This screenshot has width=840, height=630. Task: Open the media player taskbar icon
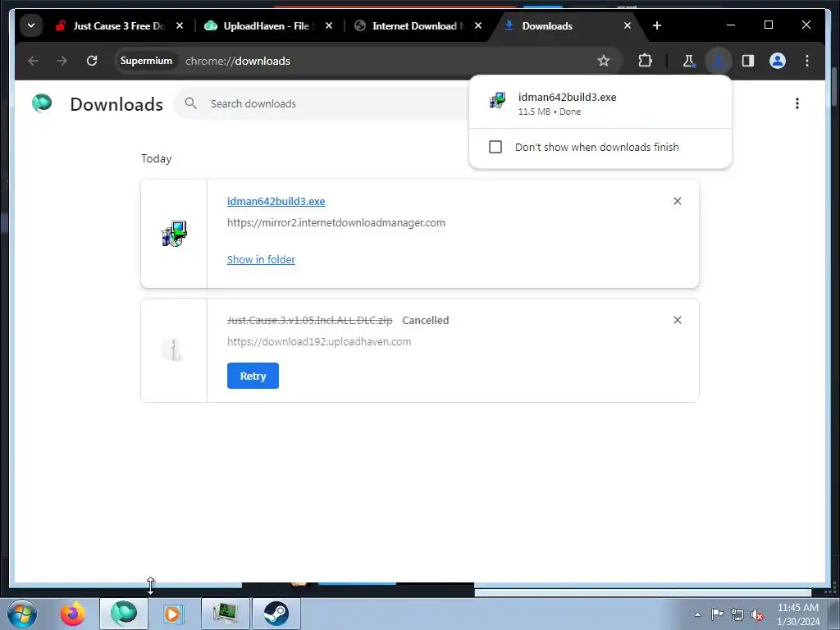click(x=173, y=614)
